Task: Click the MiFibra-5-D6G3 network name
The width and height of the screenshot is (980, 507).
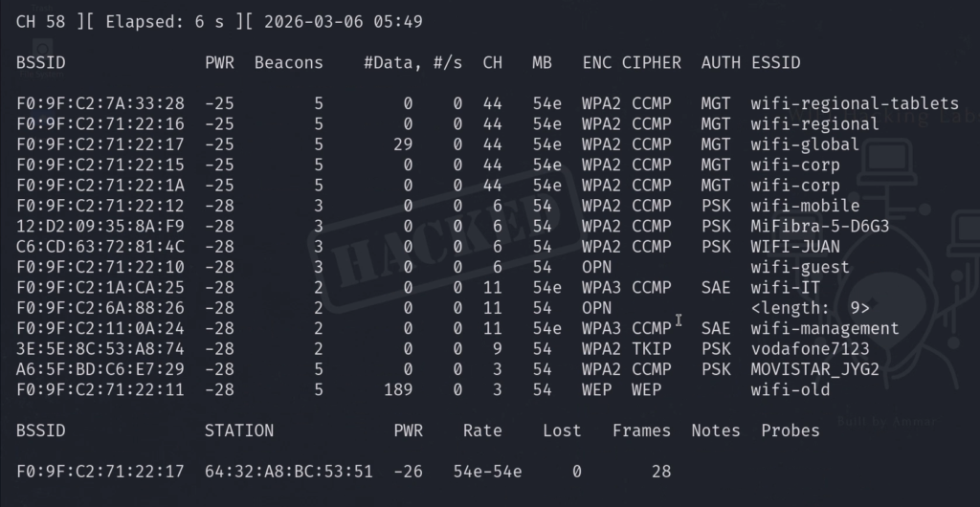Action: (820, 226)
